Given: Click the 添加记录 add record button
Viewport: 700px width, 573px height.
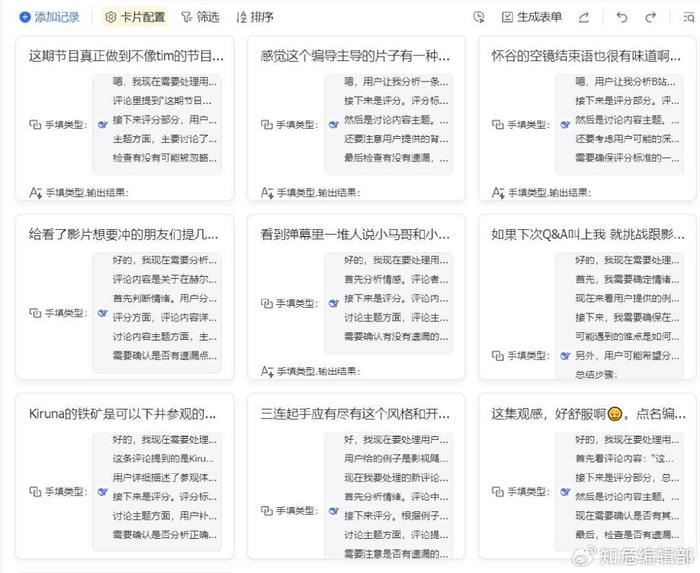Looking at the screenshot, I should [49, 17].
